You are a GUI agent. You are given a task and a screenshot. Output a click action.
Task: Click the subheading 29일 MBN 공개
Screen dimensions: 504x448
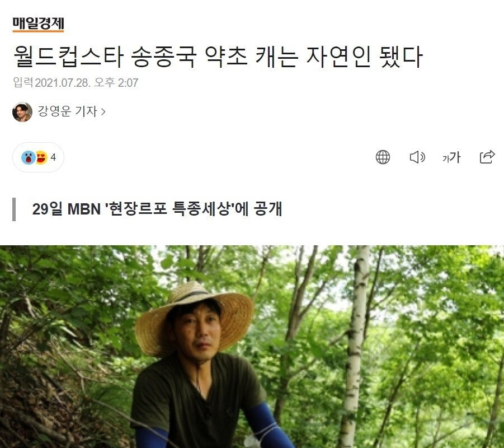(157, 209)
